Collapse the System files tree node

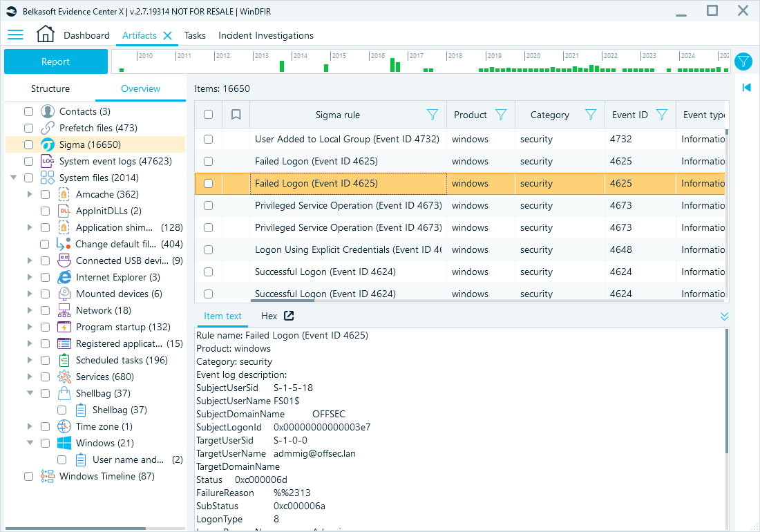pyautogui.click(x=14, y=178)
